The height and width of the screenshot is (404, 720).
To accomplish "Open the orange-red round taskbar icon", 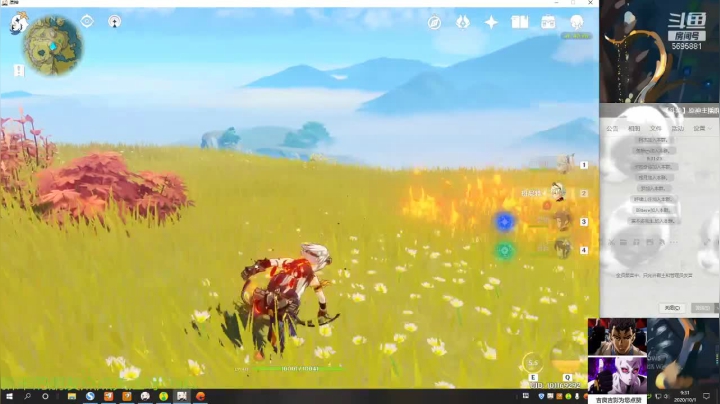I will pyautogui.click(x=200, y=396).
